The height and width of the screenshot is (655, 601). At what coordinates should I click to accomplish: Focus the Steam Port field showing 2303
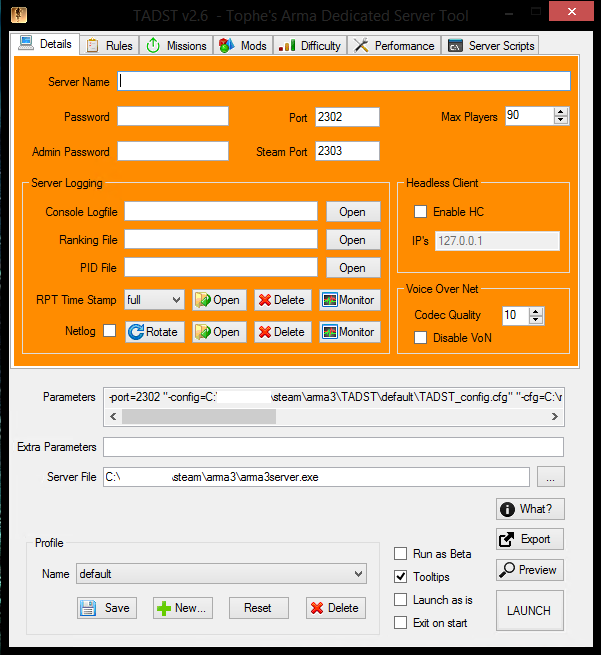(x=347, y=151)
